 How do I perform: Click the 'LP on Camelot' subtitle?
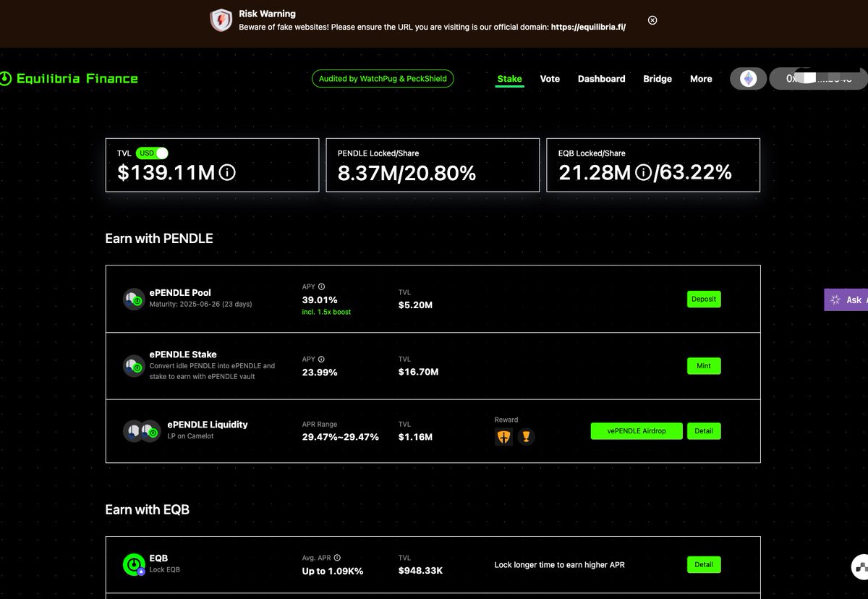pyautogui.click(x=190, y=436)
